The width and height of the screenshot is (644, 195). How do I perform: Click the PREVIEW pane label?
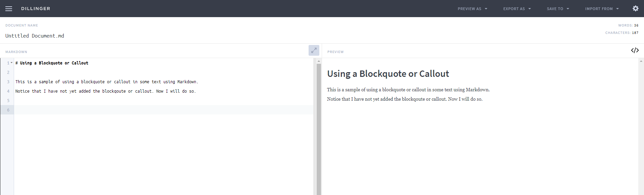tap(335, 52)
